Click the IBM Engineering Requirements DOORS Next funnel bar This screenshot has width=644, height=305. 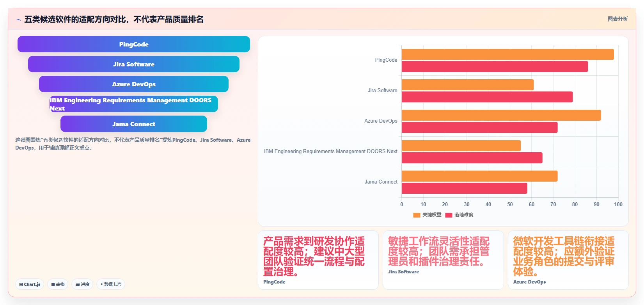pyautogui.click(x=134, y=104)
